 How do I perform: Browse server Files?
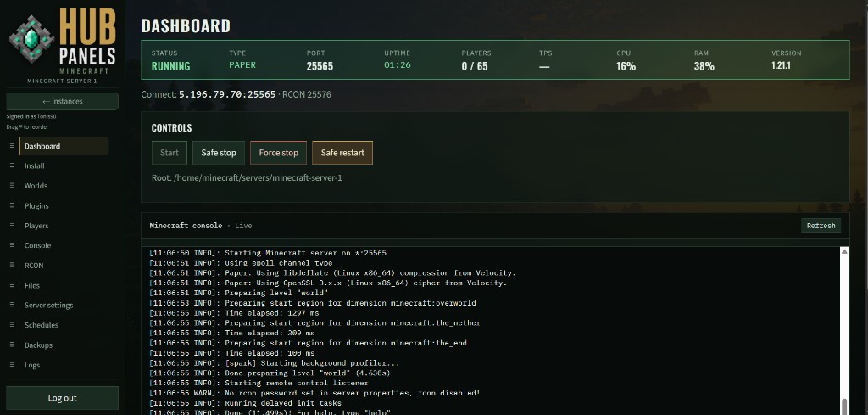click(64, 285)
